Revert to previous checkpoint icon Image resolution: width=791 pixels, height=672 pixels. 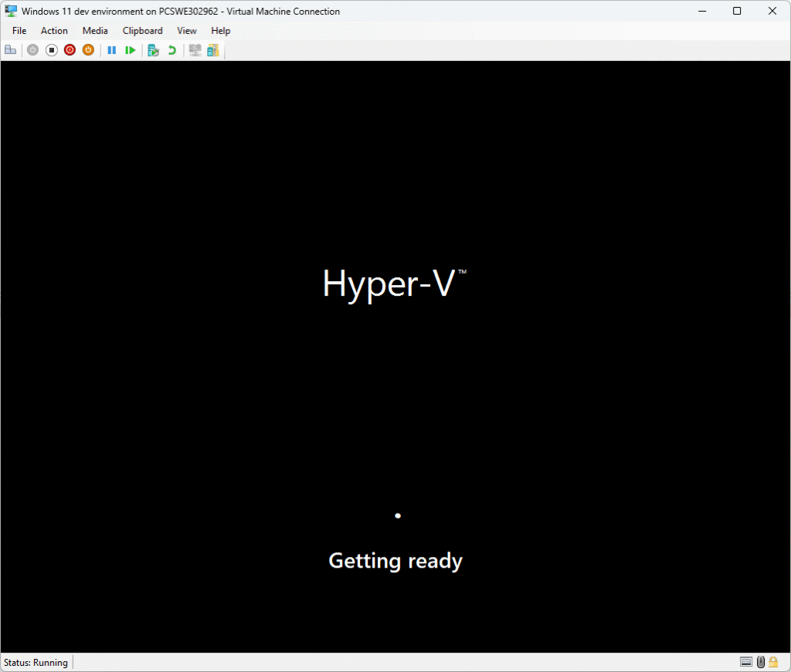[x=172, y=50]
